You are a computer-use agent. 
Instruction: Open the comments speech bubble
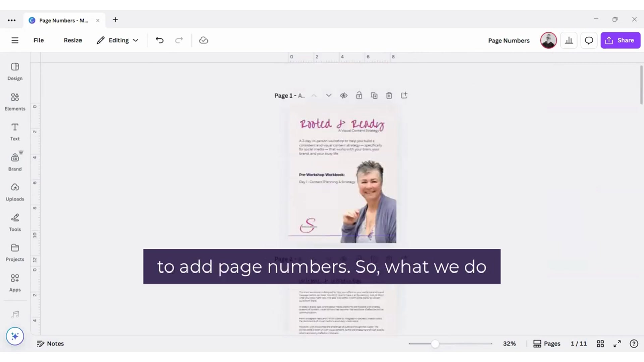tap(589, 40)
